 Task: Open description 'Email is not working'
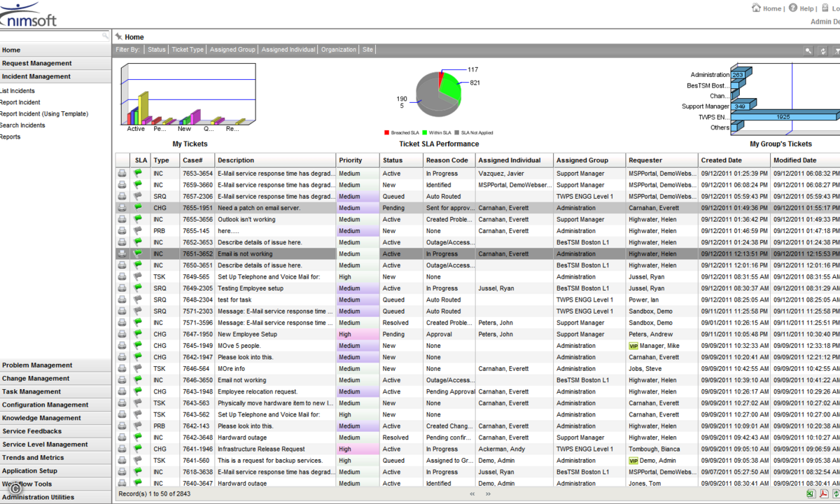tap(245, 254)
